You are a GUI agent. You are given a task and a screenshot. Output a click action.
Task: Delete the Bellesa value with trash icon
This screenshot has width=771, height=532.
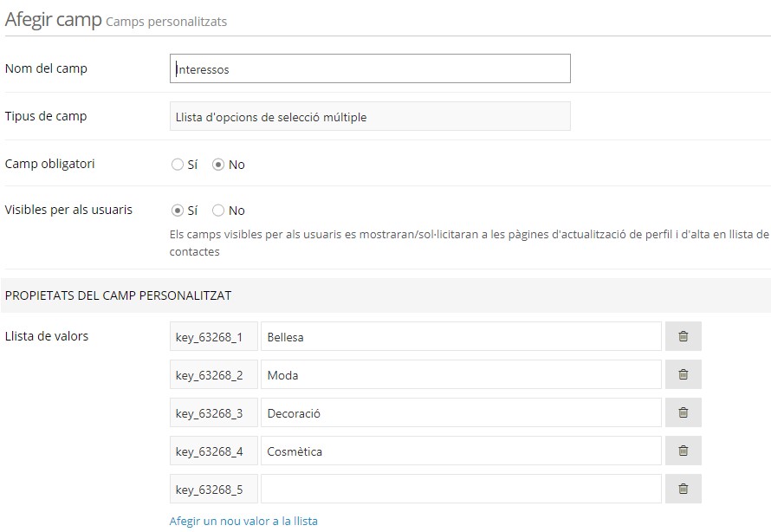click(x=683, y=337)
